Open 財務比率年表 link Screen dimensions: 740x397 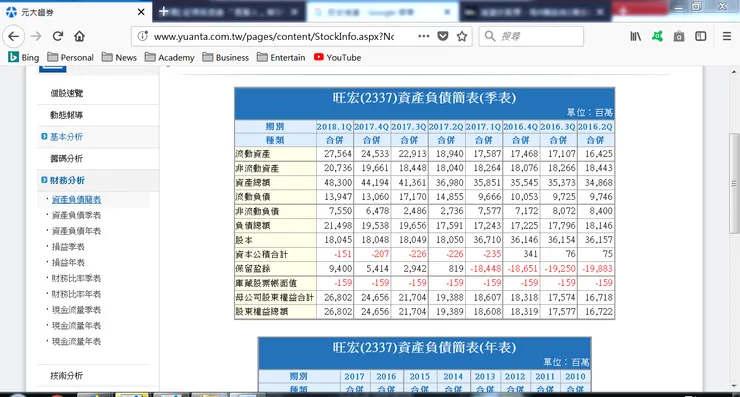tap(76, 294)
